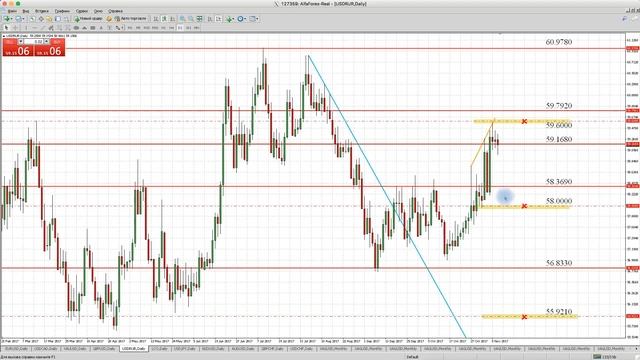This screenshot has width=640, height=360.
Task: Show the Terminal panel
Action: point(58,19)
